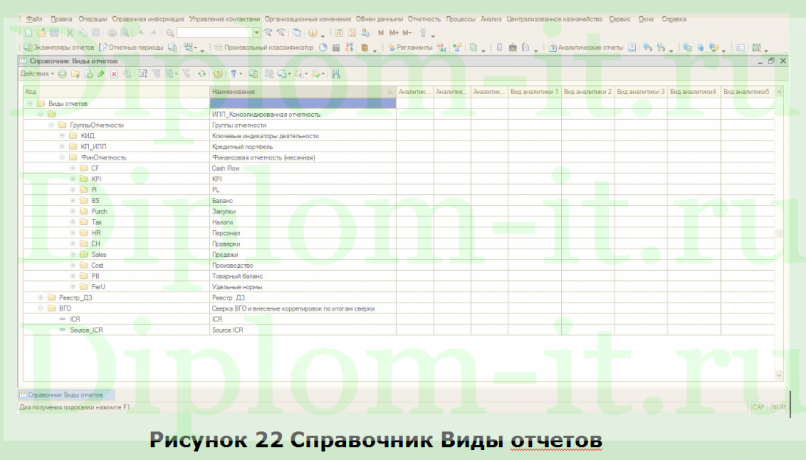Click the Аналитические отчеты button

(585, 48)
